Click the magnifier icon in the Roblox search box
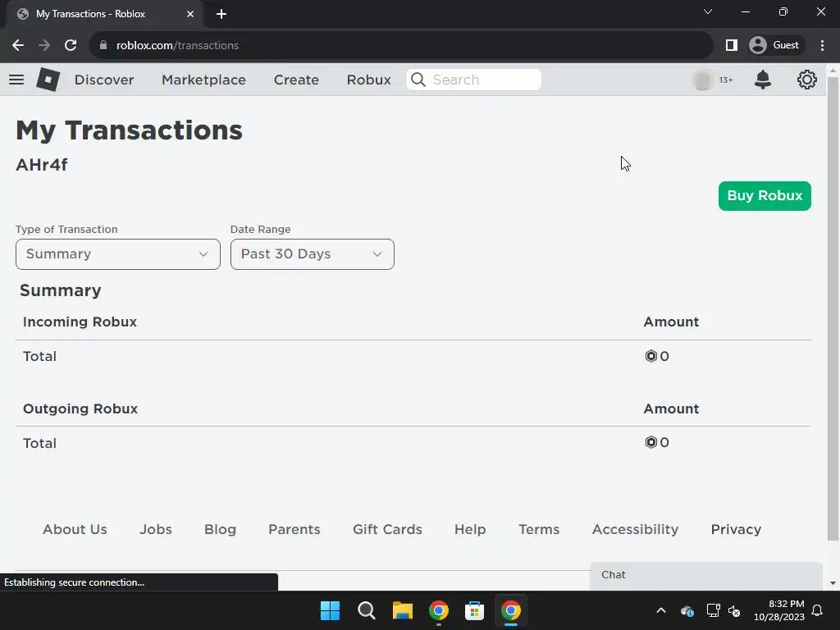 pyautogui.click(x=418, y=80)
